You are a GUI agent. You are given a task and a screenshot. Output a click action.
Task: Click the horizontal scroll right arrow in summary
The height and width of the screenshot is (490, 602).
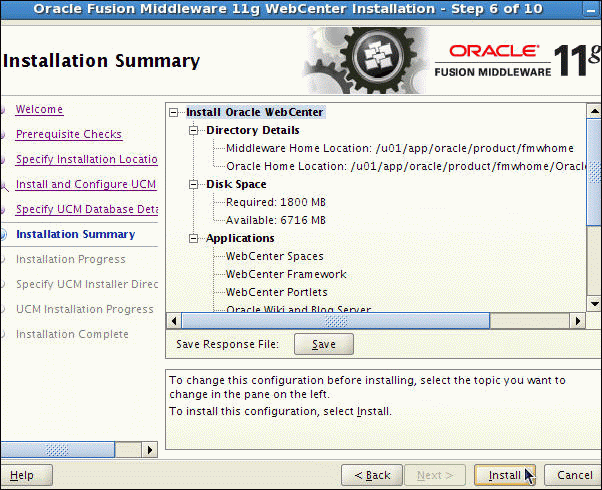click(x=577, y=321)
